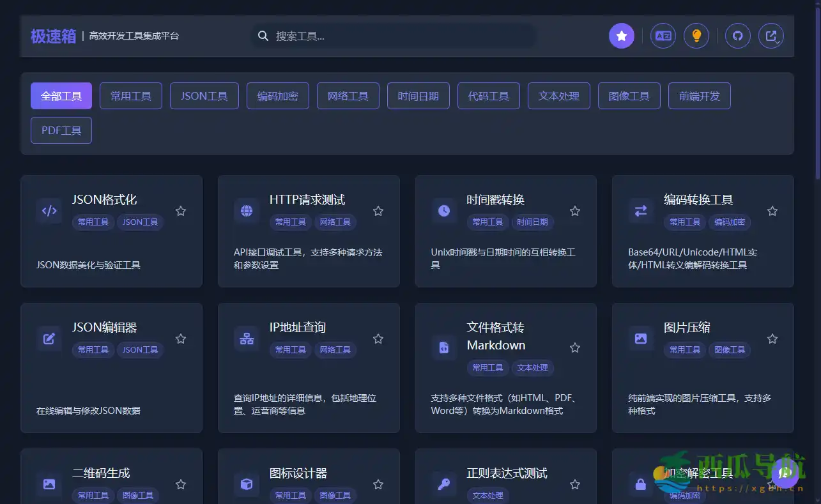
Task: Select the JSON格式化 code icon
Action: 49,211
